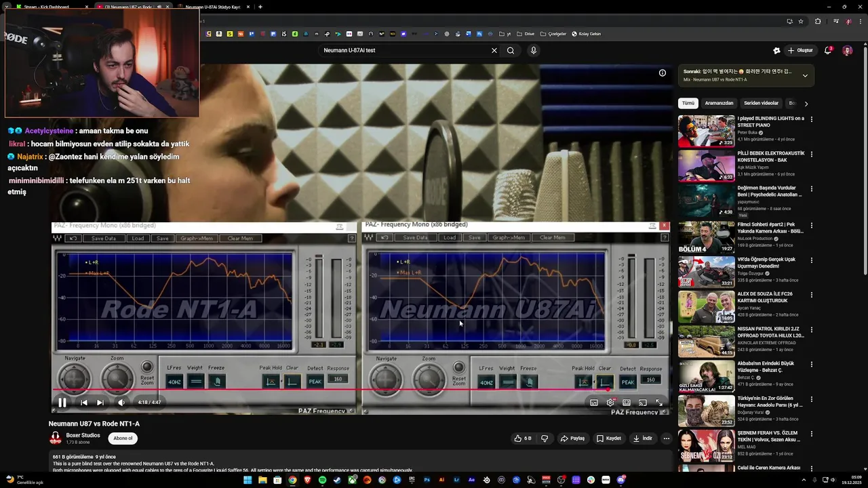Open the Kolay Gelsin bookmark
Screen dimensions: 868x488
(x=586, y=34)
